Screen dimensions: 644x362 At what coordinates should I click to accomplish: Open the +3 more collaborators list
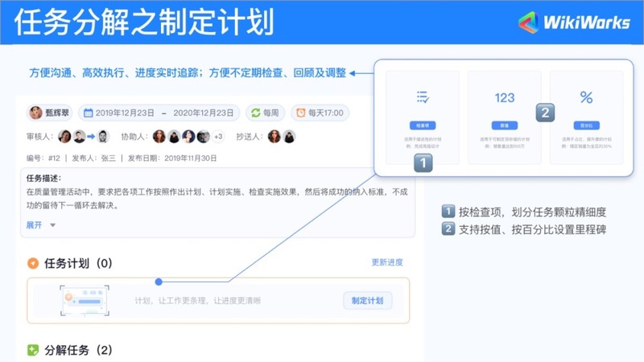pyautogui.click(x=217, y=137)
